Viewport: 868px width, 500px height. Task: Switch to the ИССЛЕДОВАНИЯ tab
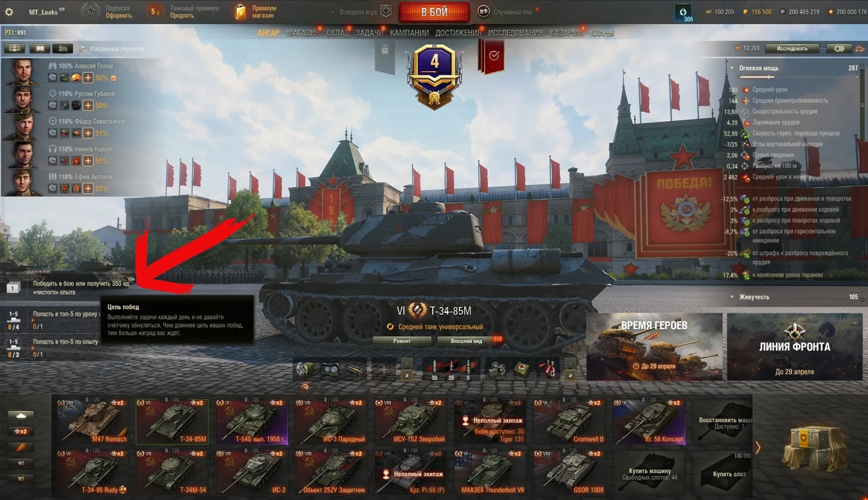click(515, 33)
